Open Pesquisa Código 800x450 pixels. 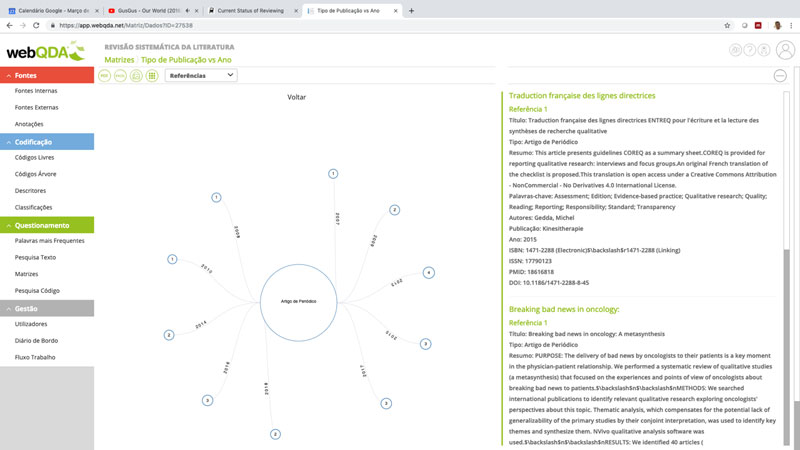37,291
